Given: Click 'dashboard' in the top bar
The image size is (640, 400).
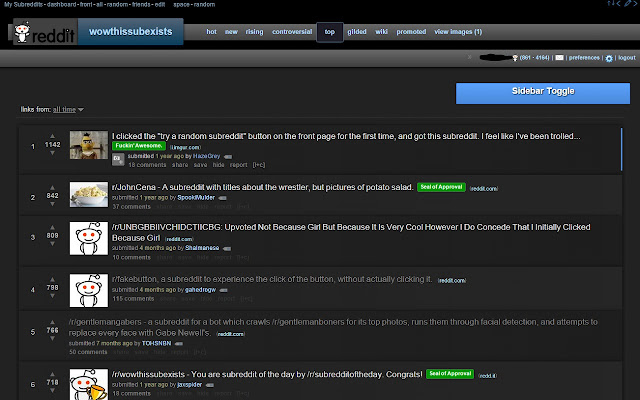Looking at the screenshot, I should [x=61, y=4].
